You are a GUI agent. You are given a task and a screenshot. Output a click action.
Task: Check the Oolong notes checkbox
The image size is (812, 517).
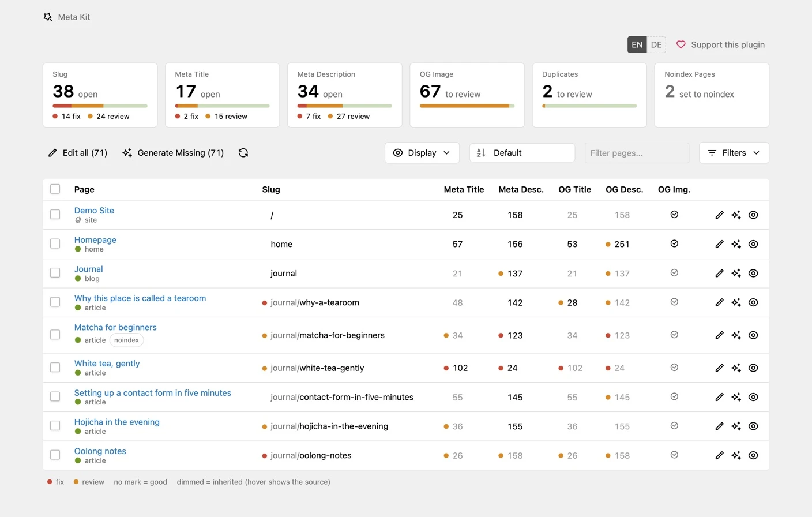55,455
